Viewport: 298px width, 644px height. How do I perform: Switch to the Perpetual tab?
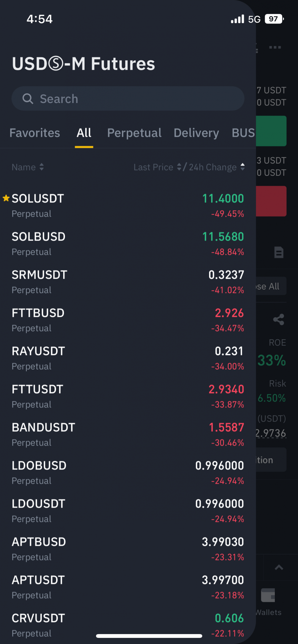point(134,133)
